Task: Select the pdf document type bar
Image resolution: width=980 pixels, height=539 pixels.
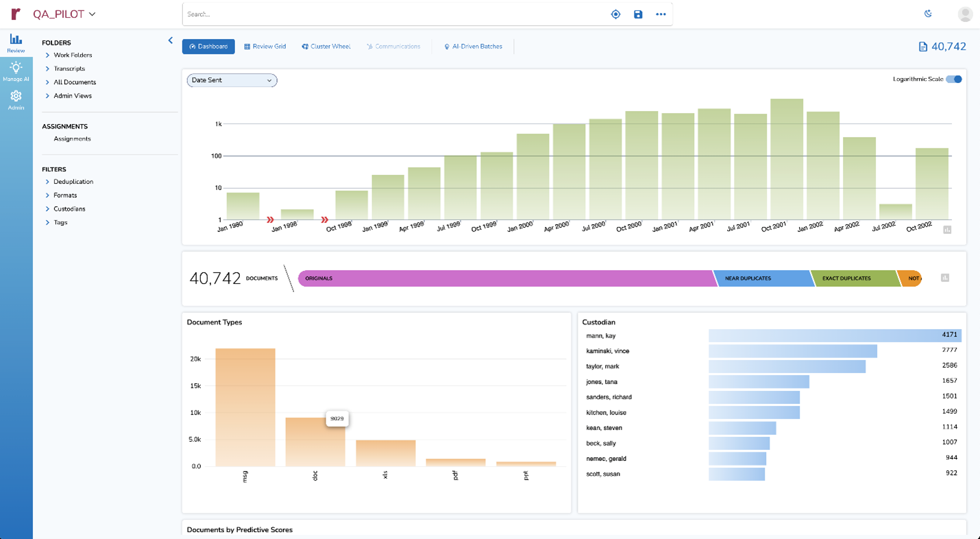Action: (x=456, y=463)
